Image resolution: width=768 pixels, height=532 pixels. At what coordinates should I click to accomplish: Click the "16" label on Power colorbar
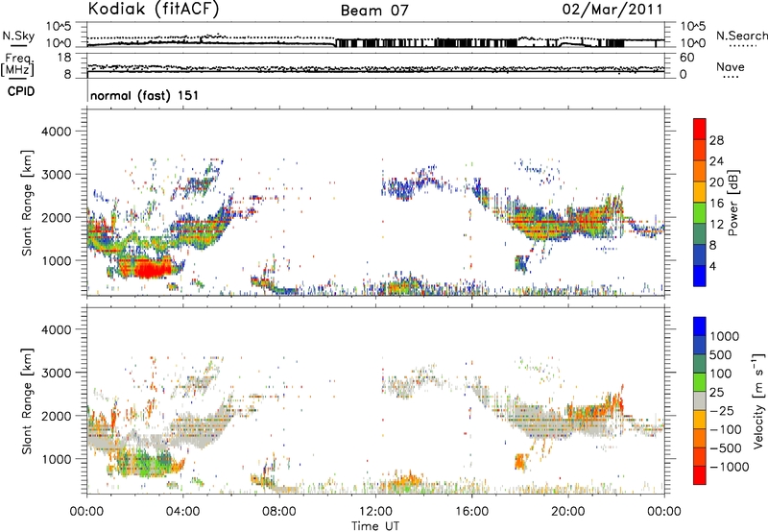click(x=716, y=203)
